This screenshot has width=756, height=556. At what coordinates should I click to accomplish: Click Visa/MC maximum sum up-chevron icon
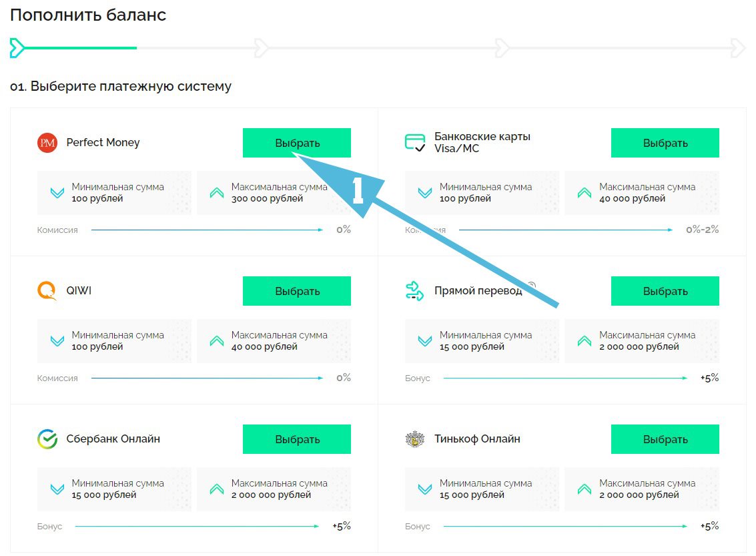[x=585, y=193]
